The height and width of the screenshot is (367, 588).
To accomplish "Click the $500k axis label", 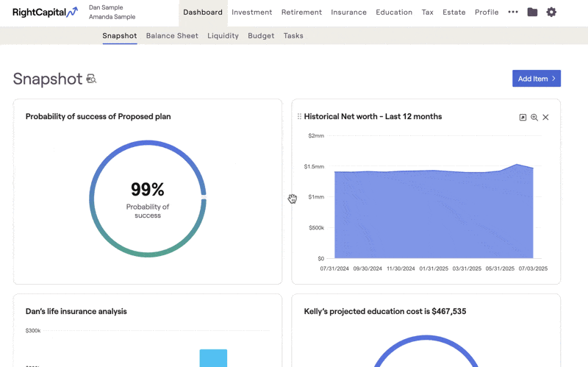I will [x=317, y=228].
